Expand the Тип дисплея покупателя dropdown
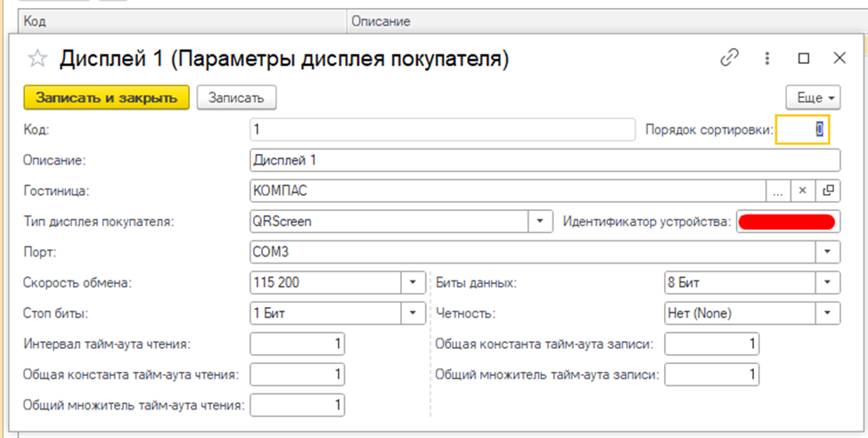 (x=540, y=222)
